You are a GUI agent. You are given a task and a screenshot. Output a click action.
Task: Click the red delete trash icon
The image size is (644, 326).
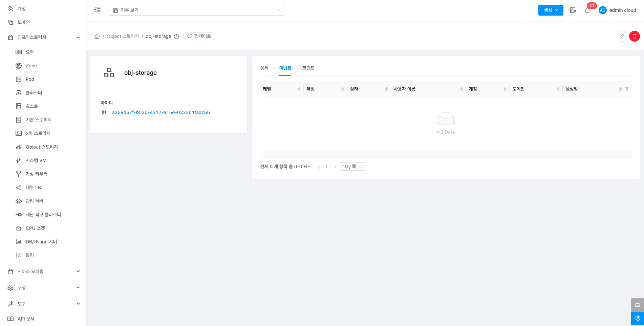634,36
